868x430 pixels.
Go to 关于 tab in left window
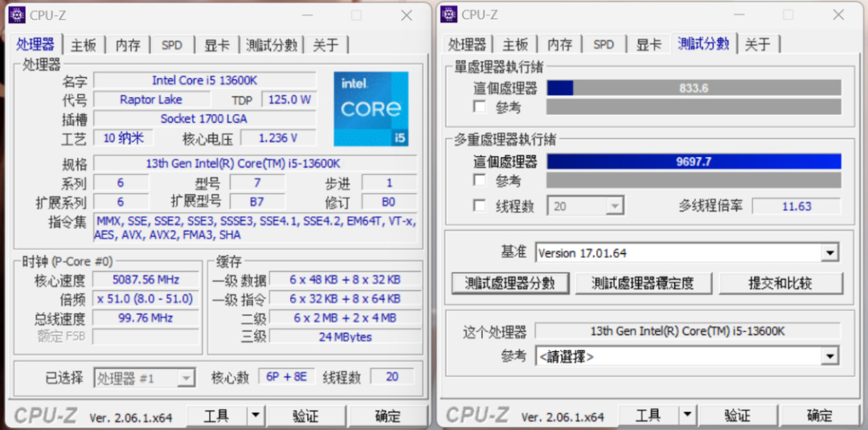click(325, 45)
